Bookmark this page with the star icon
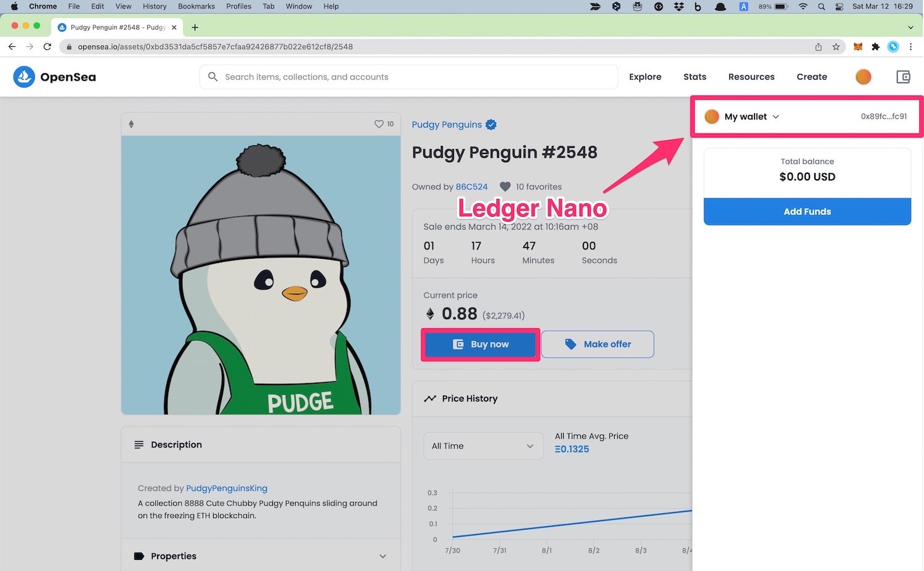Viewport: 924px width, 571px height. [836, 47]
